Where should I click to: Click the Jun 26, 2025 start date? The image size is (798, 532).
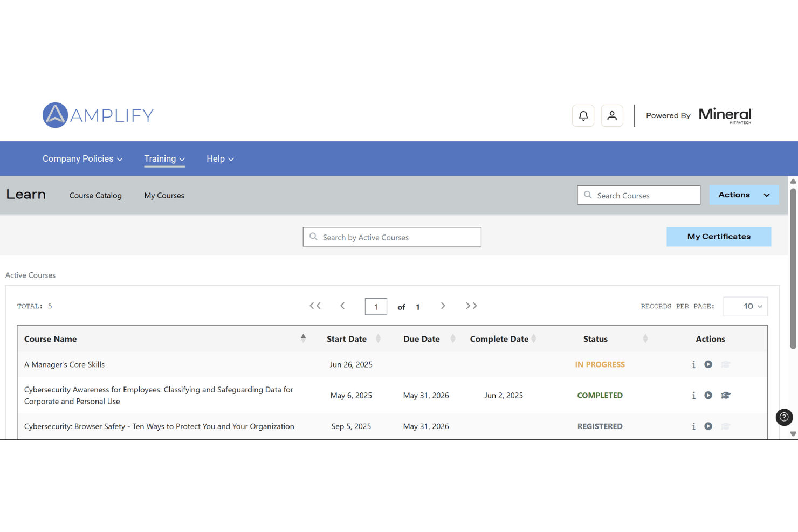tap(351, 365)
